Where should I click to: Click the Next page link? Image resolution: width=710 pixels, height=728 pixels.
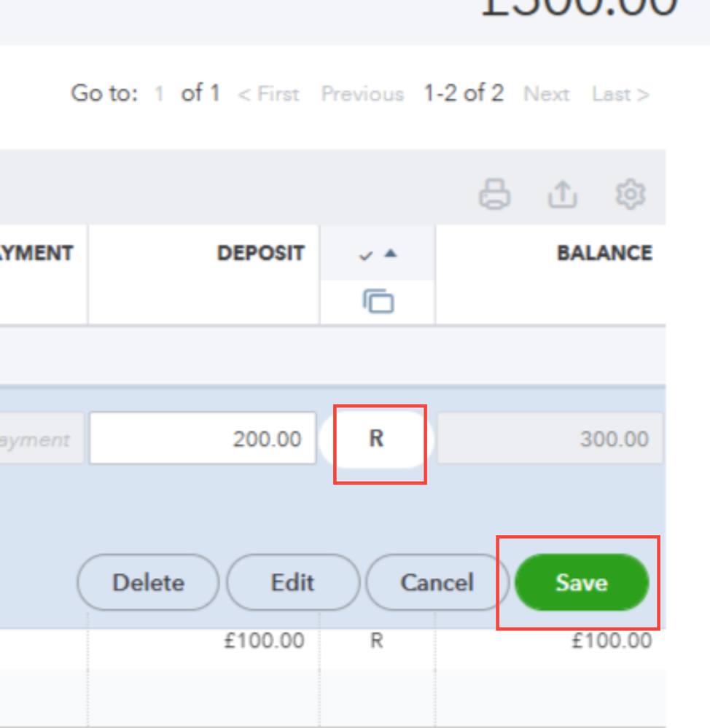546,94
